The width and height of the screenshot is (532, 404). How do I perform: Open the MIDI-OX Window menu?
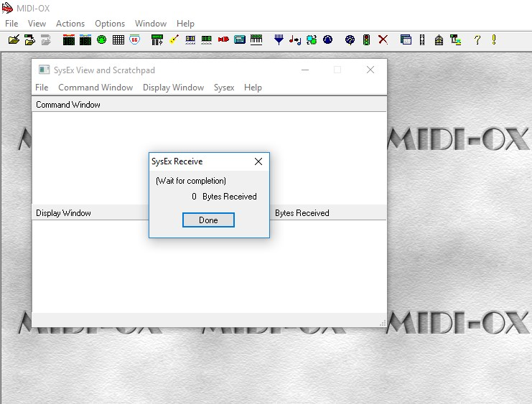click(x=151, y=24)
